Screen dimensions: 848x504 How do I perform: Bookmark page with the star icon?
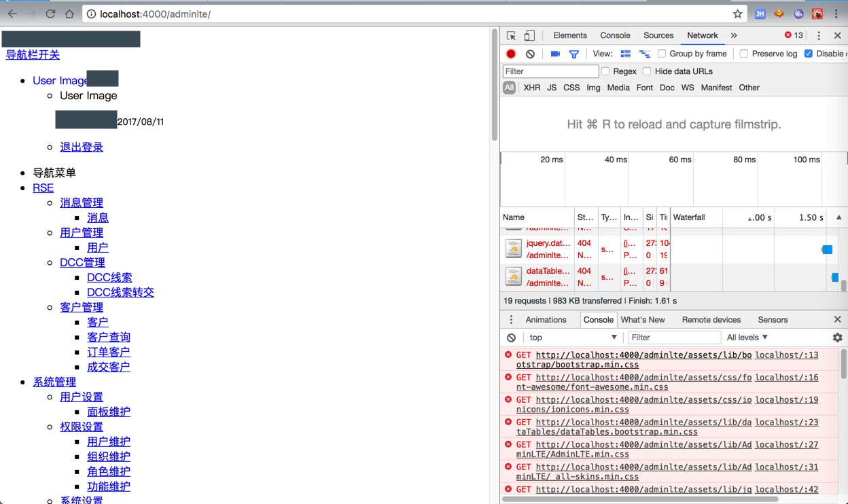738,14
